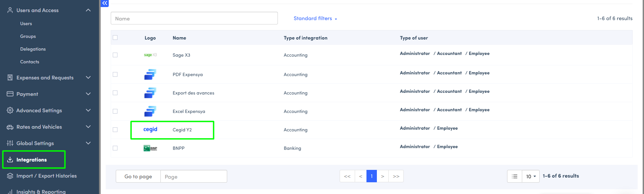Click the list view icon in pagination bar
Screen dimensions: 644x194
(514, 176)
